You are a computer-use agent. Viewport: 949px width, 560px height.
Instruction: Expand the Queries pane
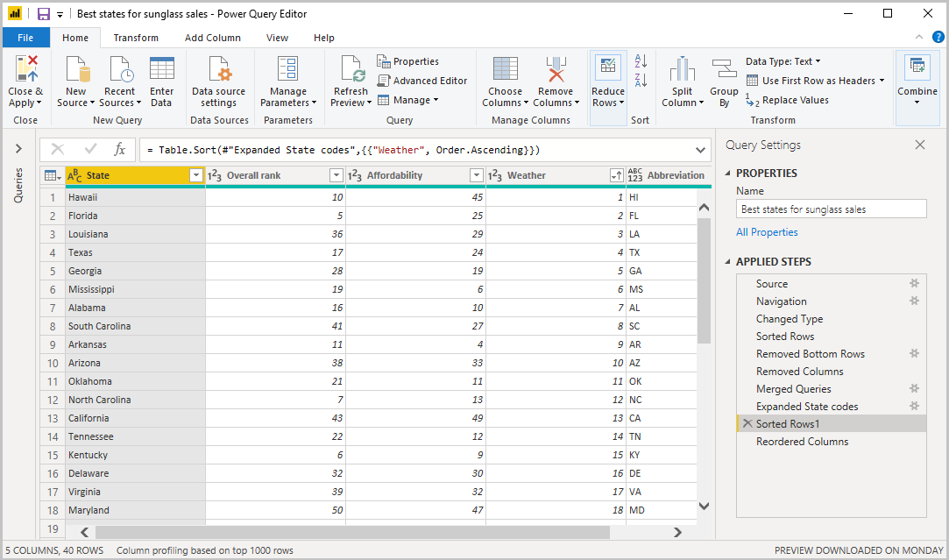[x=18, y=148]
